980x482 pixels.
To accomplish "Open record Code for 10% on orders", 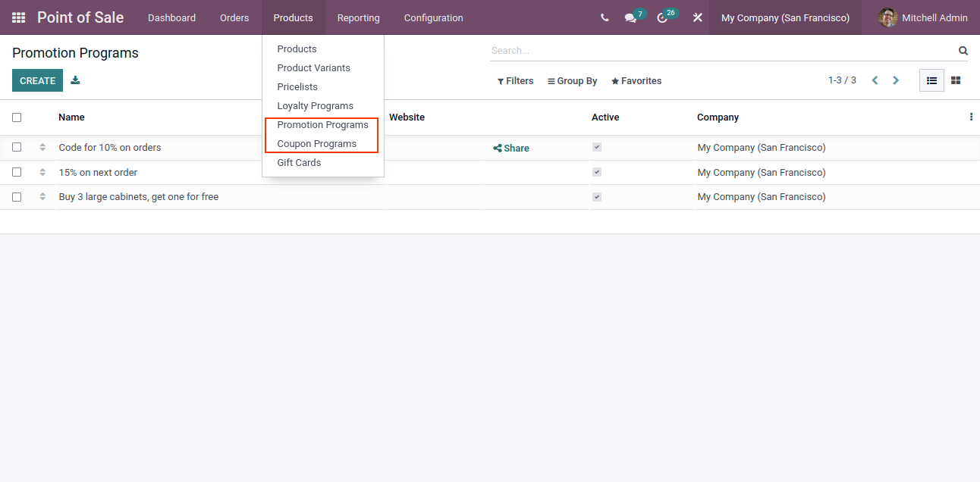I will point(110,148).
